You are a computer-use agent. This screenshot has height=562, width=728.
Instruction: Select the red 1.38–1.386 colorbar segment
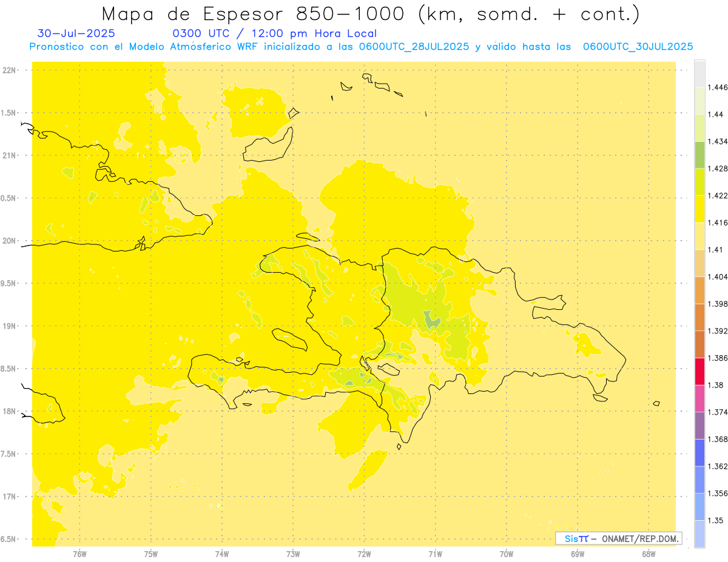click(699, 371)
